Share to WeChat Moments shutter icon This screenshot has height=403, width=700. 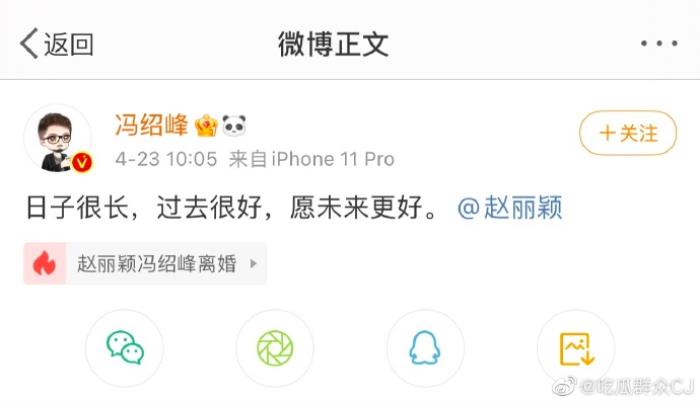[x=275, y=348]
